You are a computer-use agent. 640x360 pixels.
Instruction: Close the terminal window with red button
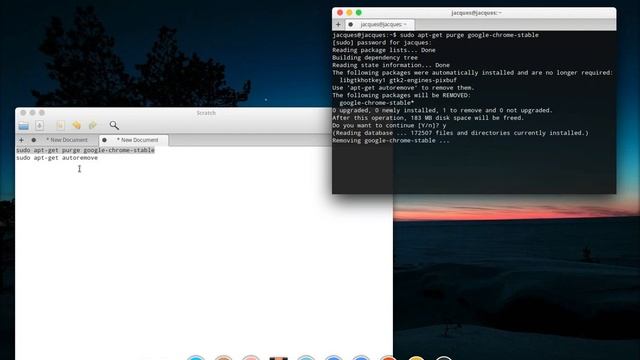(340, 13)
